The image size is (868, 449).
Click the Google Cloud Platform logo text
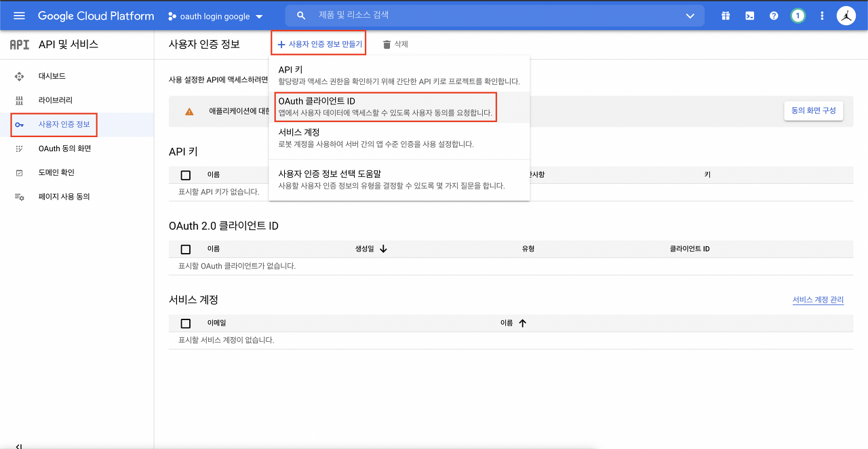(96, 16)
